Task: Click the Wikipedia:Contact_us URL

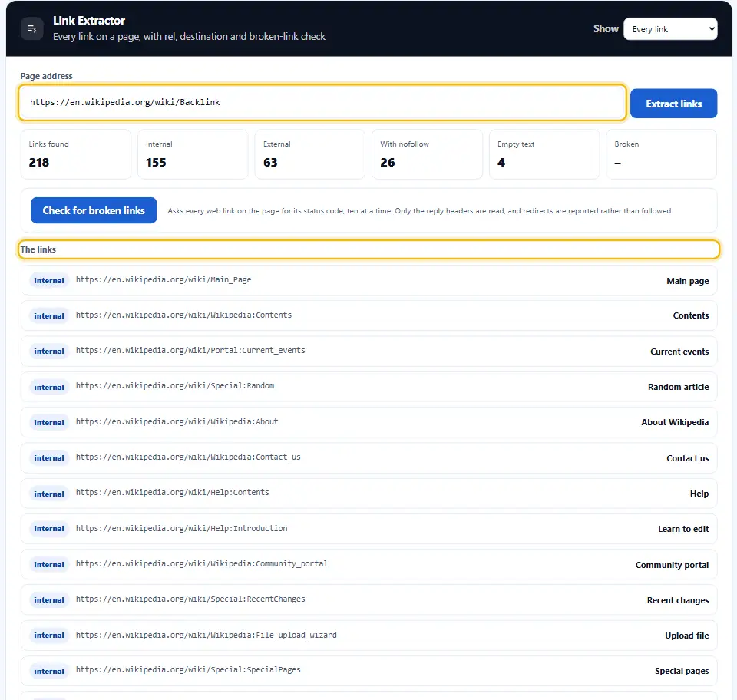Action: [188, 457]
